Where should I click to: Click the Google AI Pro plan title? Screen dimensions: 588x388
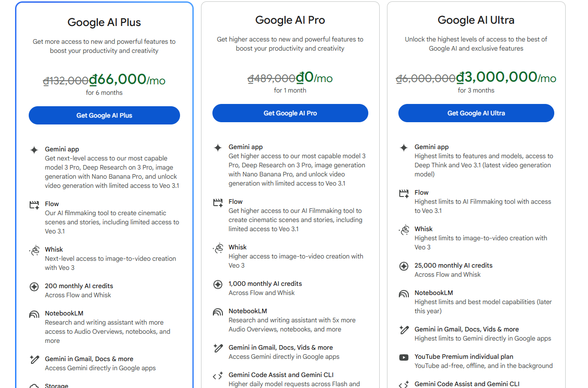pos(290,20)
